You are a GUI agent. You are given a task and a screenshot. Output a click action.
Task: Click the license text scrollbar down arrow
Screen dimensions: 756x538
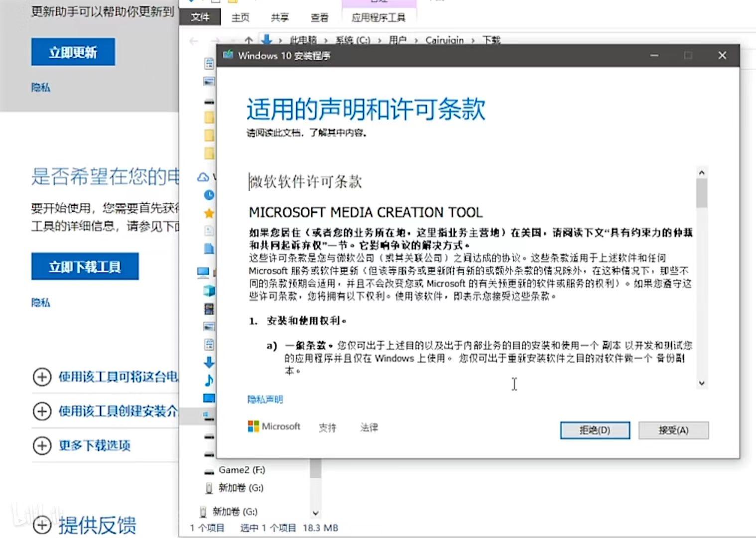[x=702, y=383]
